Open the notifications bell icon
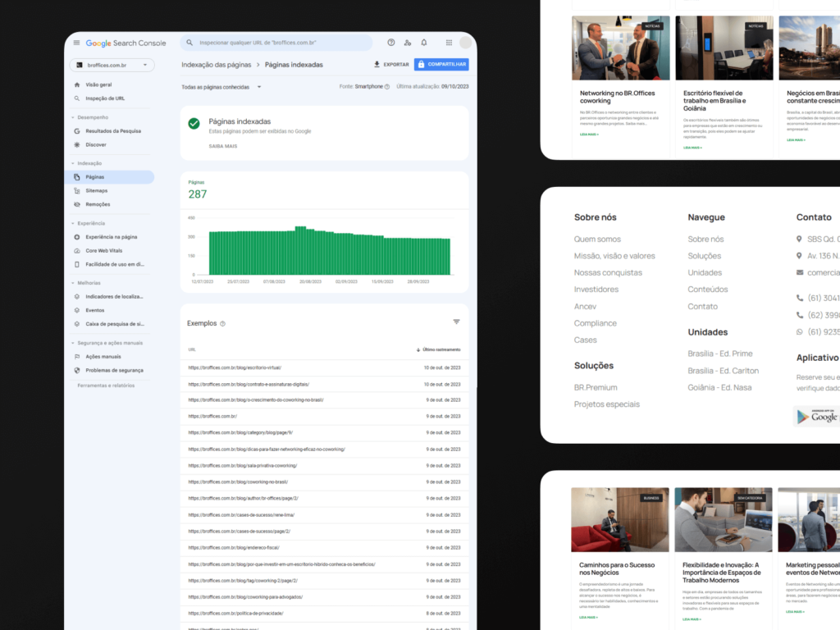This screenshot has height=630, width=840. coord(424,43)
